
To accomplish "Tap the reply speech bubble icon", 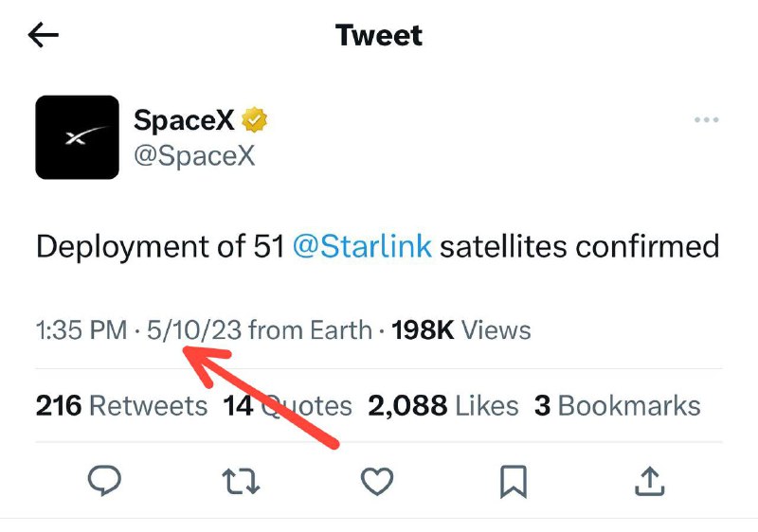I will click(104, 480).
